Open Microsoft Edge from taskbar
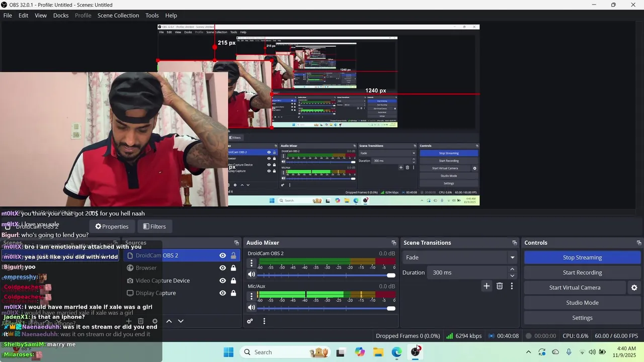This screenshot has width=644, height=362. (x=396, y=352)
